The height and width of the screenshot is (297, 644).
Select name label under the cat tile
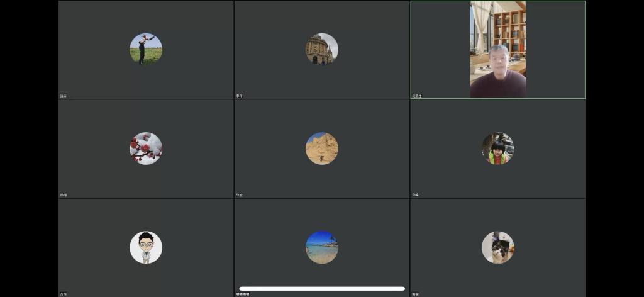tap(415, 294)
